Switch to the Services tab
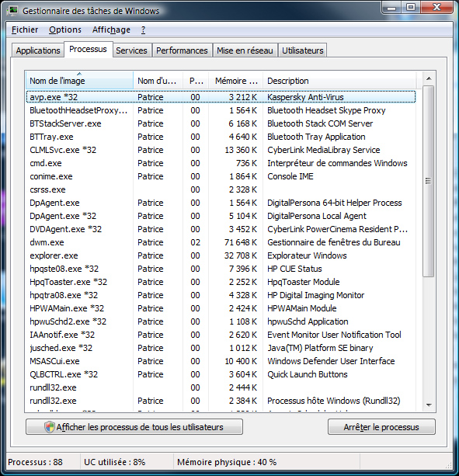This screenshot has height=476, width=459. [131, 50]
